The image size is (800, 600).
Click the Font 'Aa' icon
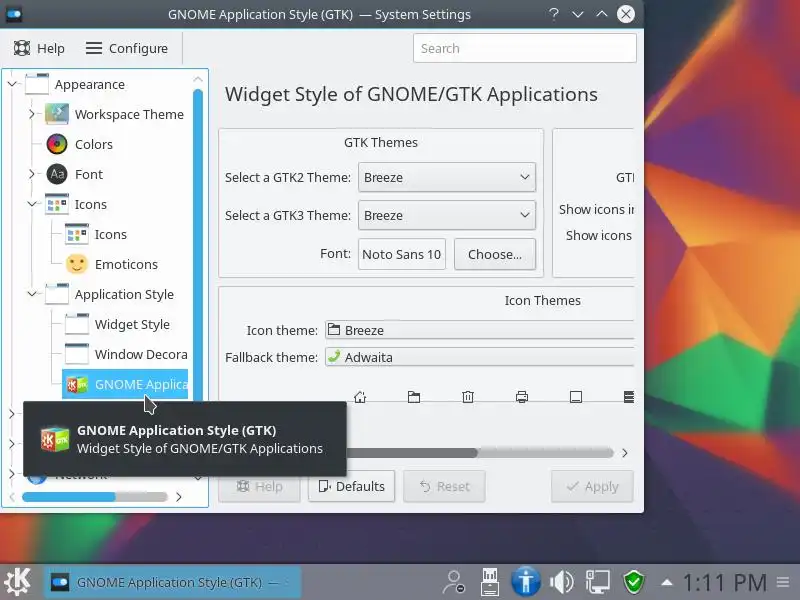point(57,174)
